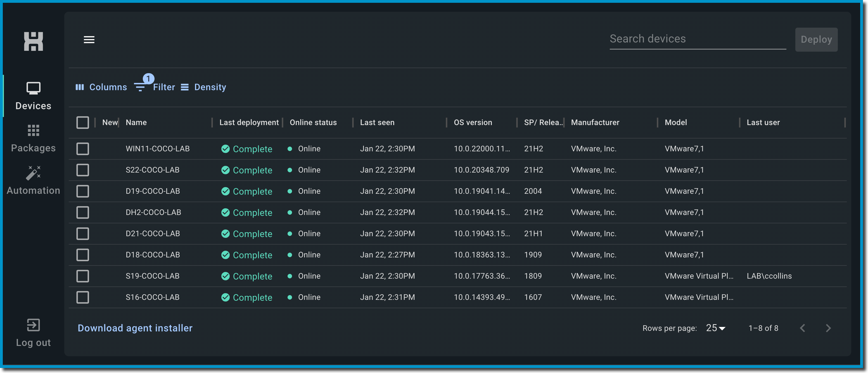
Task: Click the Deploy button
Action: click(816, 39)
